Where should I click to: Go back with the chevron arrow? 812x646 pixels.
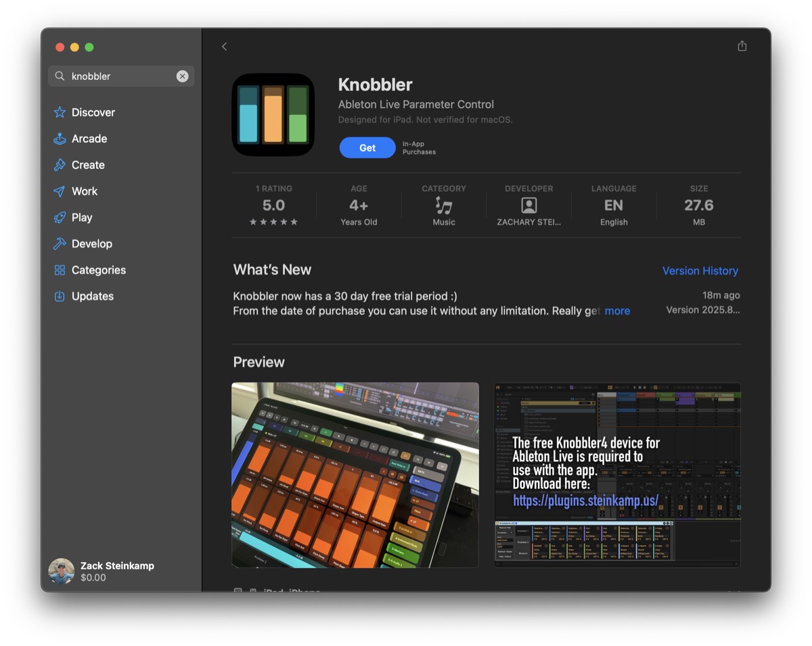pyautogui.click(x=224, y=46)
